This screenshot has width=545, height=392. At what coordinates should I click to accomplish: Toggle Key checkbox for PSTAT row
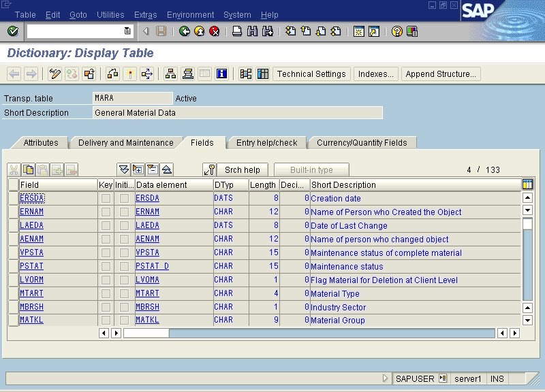(106, 266)
